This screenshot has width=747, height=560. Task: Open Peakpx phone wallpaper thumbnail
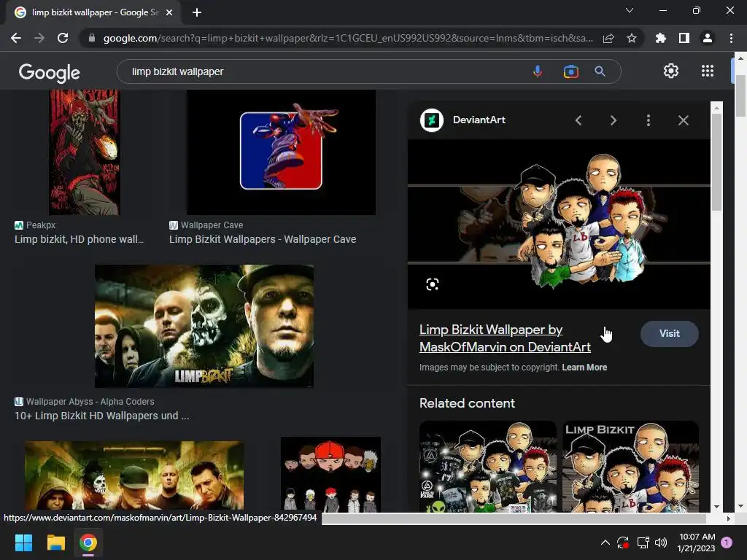(85, 152)
